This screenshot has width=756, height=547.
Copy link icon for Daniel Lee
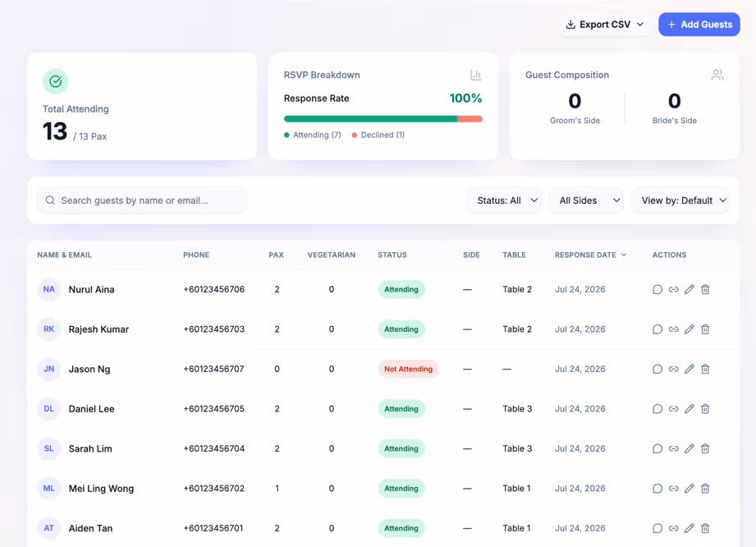click(x=674, y=408)
